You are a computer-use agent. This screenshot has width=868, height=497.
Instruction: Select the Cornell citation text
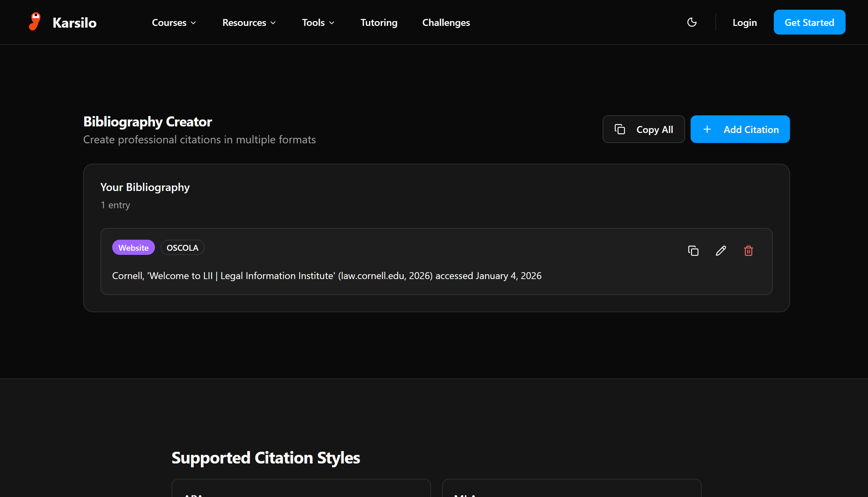pyautogui.click(x=326, y=276)
